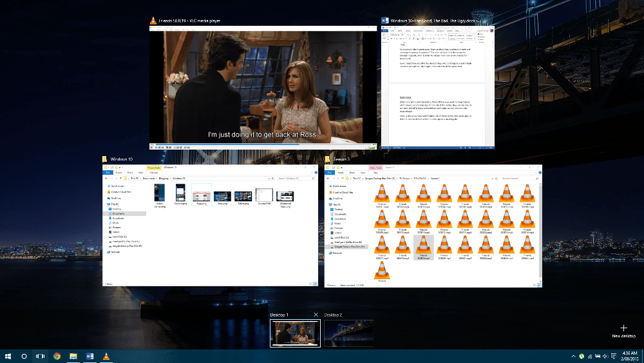Viewport: 644px width, 363px height.
Task: Select the Cortana.png image file
Action: point(180,195)
